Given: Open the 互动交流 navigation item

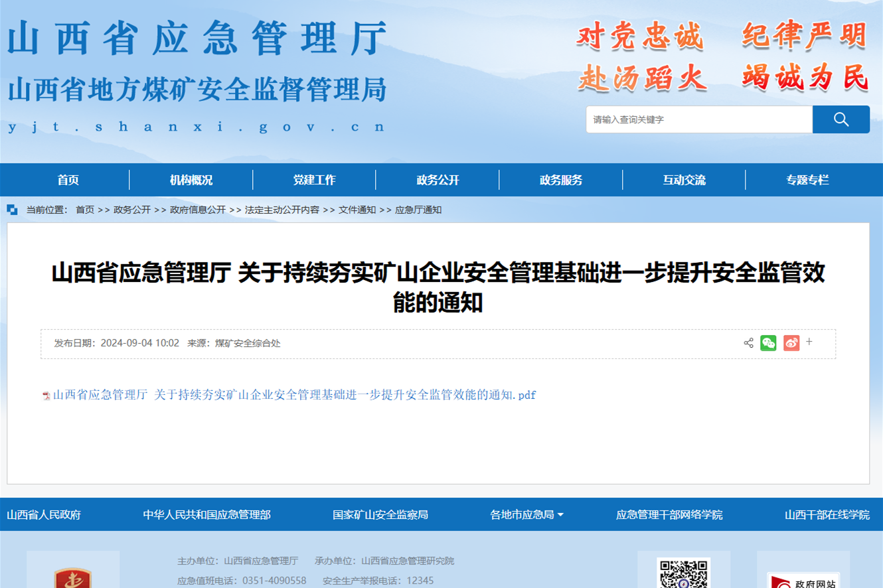Looking at the screenshot, I should point(684,180).
